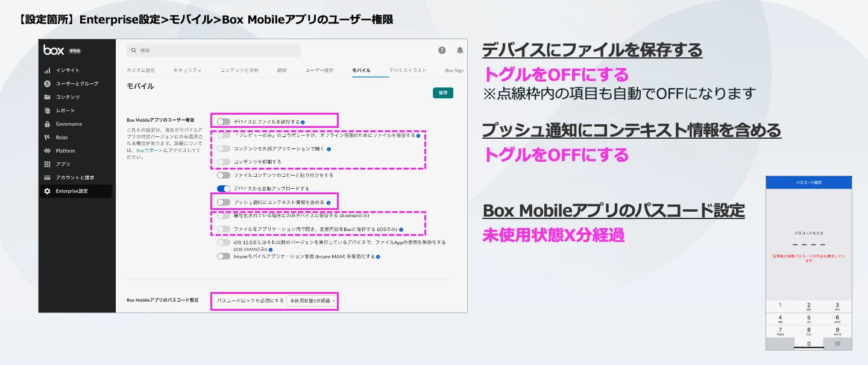The width and height of the screenshot is (868, 365).
Task: Toggle ファイルコンテンツのコピーと貼り付け switch
Action: click(224, 175)
